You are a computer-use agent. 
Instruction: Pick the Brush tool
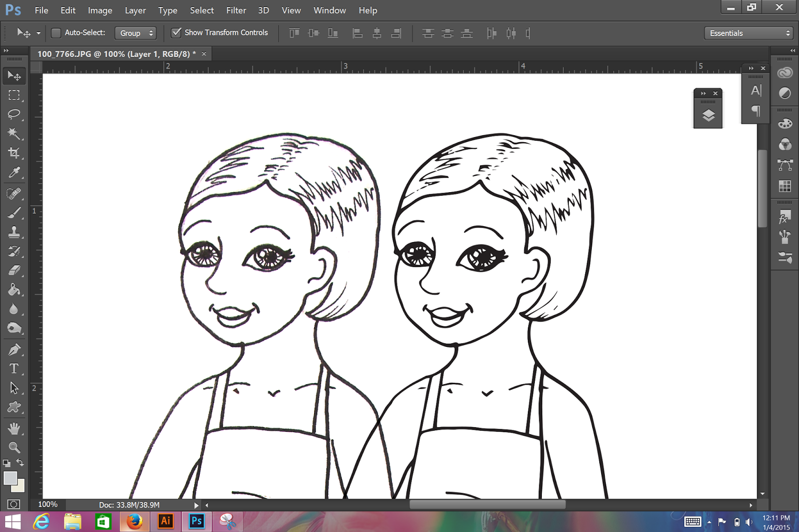13,213
